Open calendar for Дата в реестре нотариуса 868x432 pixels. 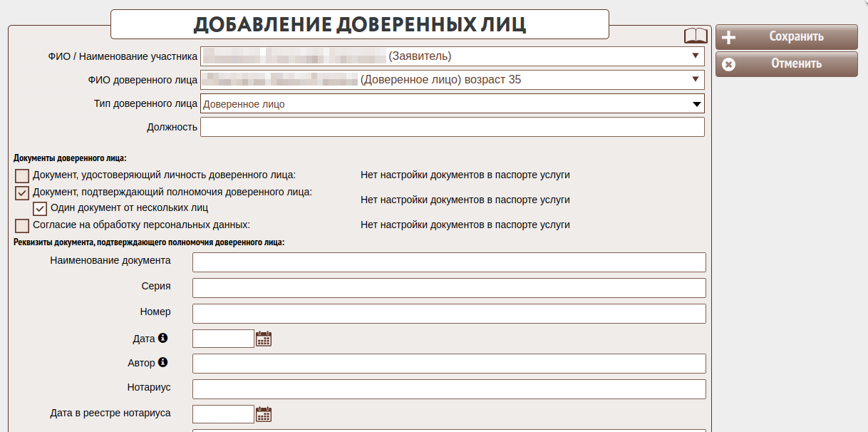[264, 414]
